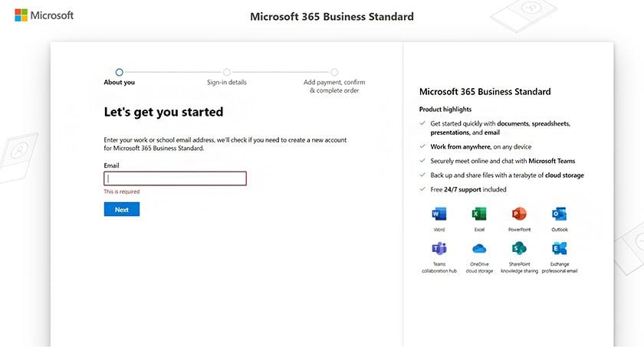This screenshot has width=644, height=347.
Task: Click the Outlook app icon
Action: pyautogui.click(x=559, y=214)
